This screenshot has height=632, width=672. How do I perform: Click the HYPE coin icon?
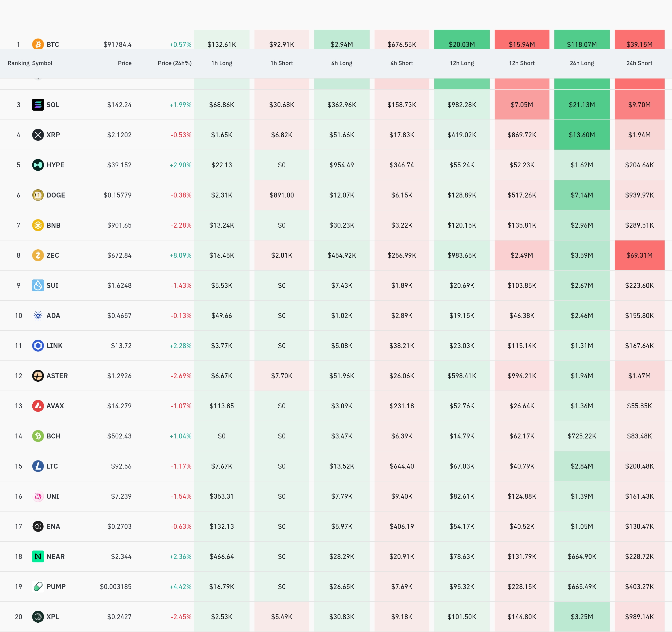pyautogui.click(x=38, y=165)
